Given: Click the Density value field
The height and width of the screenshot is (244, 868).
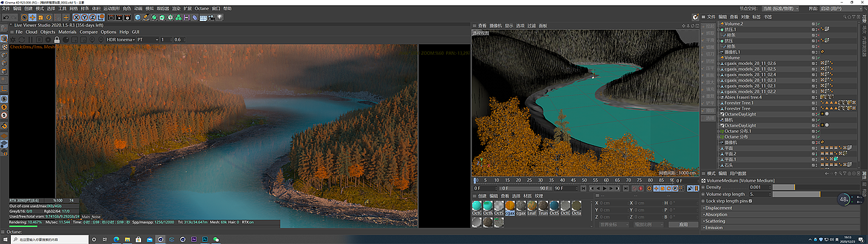Looking at the screenshot, I should pyautogui.click(x=761, y=187).
